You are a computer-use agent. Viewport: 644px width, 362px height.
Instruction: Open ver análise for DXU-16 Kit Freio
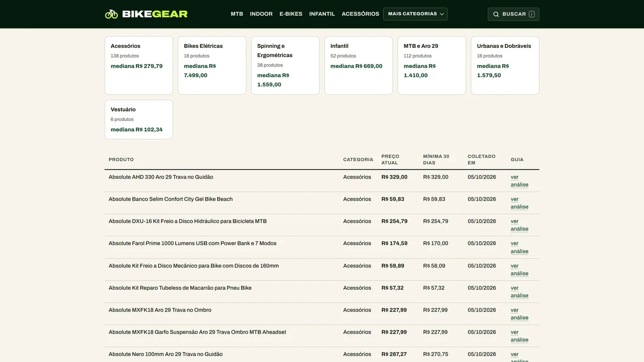click(x=519, y=225)
